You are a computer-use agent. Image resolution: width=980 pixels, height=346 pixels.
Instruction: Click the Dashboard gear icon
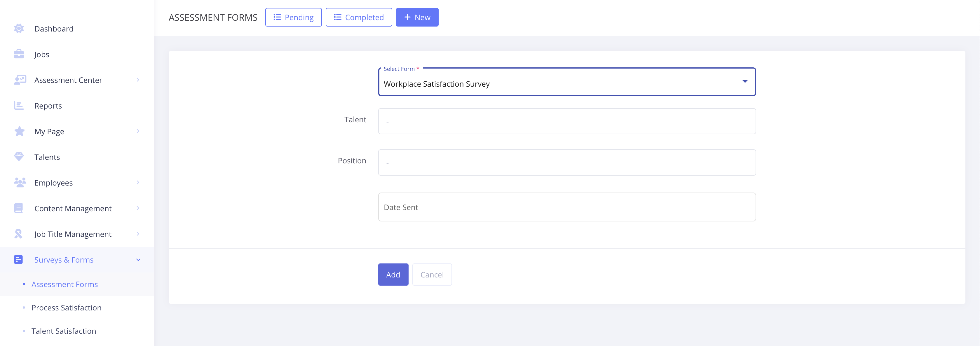pos(19,29)
